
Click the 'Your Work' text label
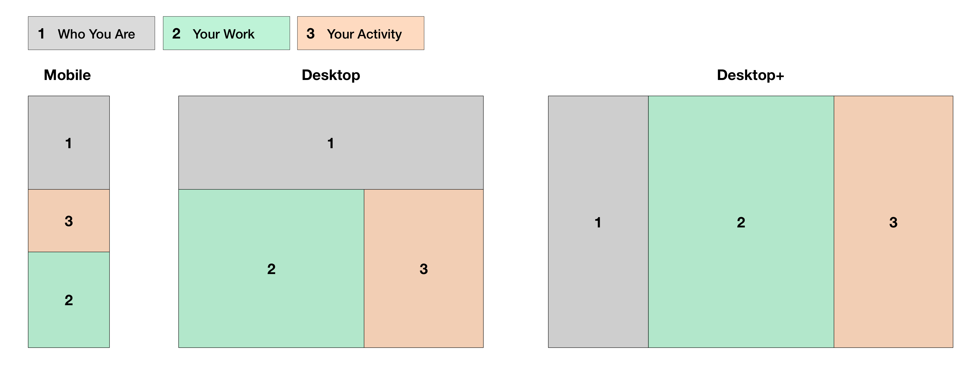point(224,34)
